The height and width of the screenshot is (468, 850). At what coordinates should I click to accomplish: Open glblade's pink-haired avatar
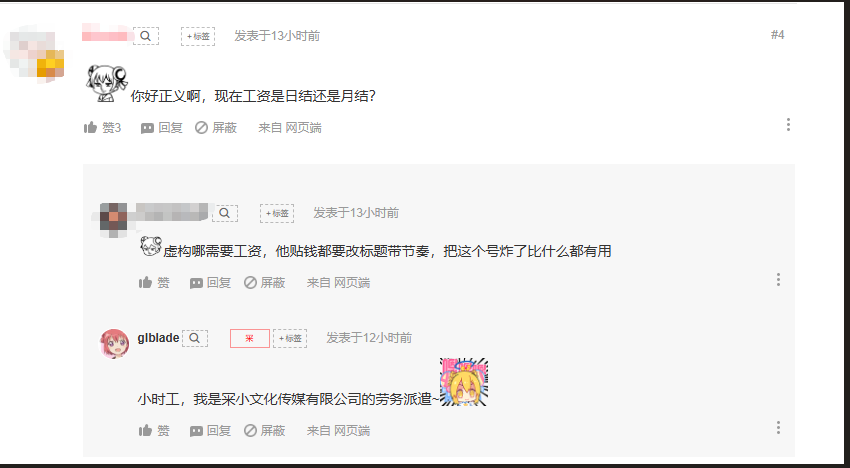click(x=114, y=344)
